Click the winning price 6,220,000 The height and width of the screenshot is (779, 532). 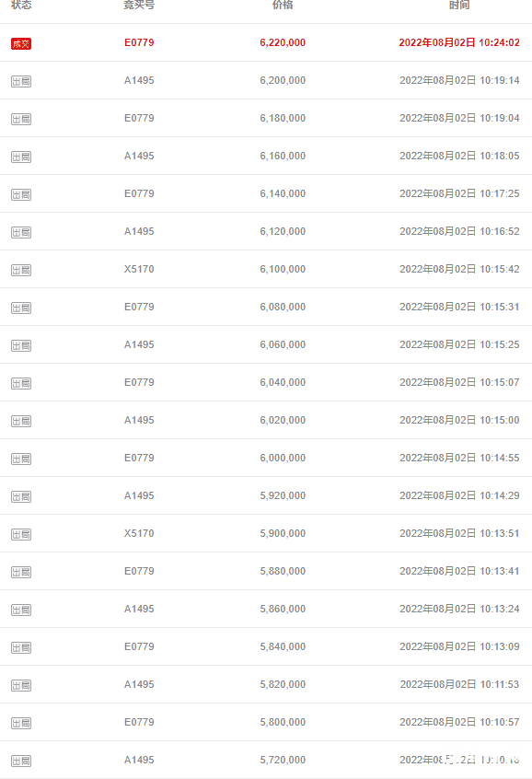283,42
